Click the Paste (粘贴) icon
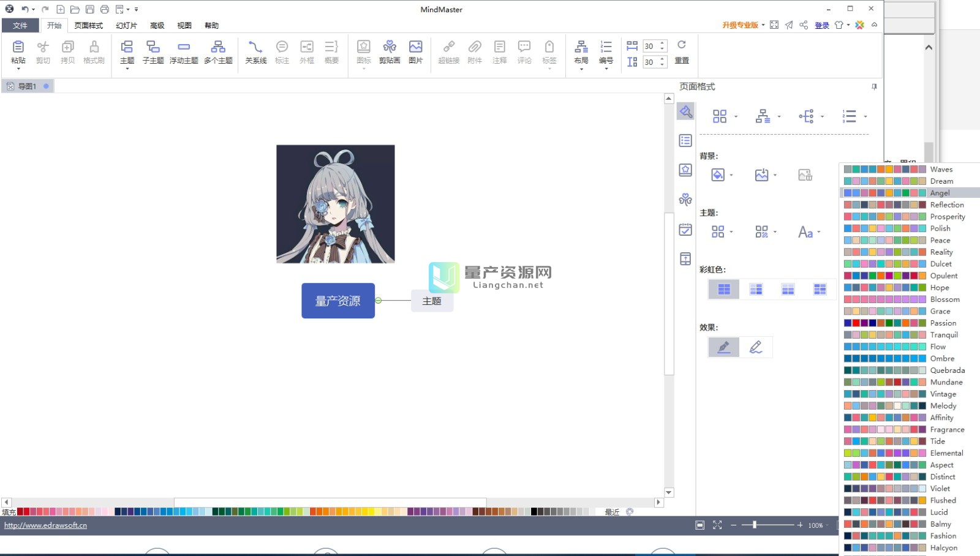Viewport: 980px width, 556px height. [x=18, y=47]
